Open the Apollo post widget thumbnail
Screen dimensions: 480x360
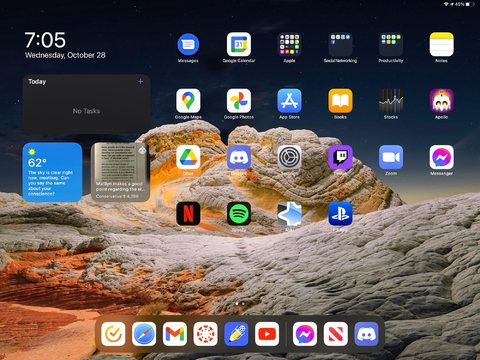(x=120, y=172)
